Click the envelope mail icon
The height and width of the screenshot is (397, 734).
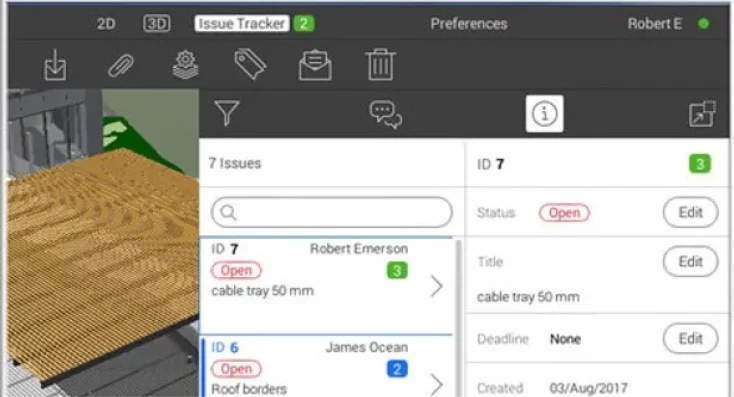point(315,65)
